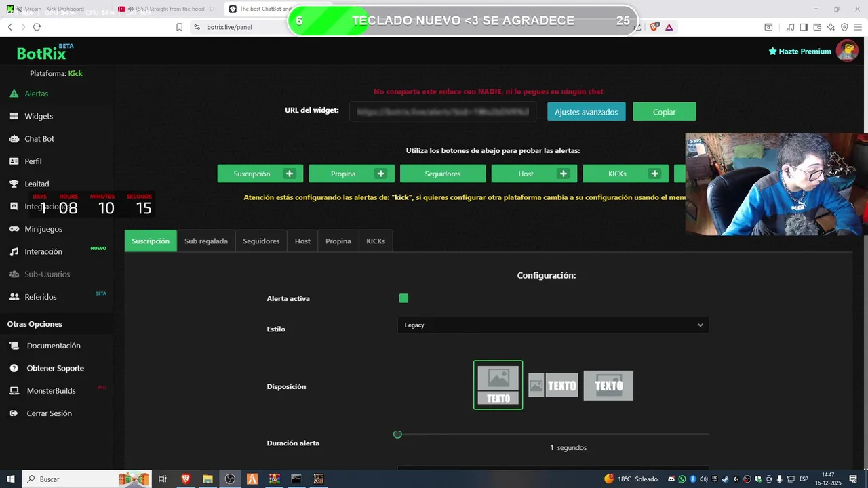
Task: Click the plus on the KICKs test button
Action: click(654, 174)
